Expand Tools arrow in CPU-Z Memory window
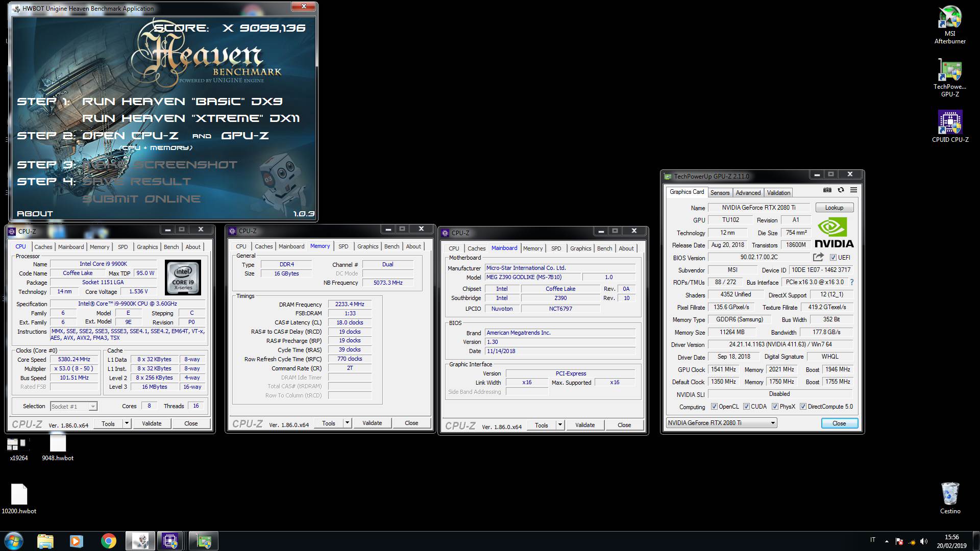Screen dimensions: 980x551 pos(347,423)
